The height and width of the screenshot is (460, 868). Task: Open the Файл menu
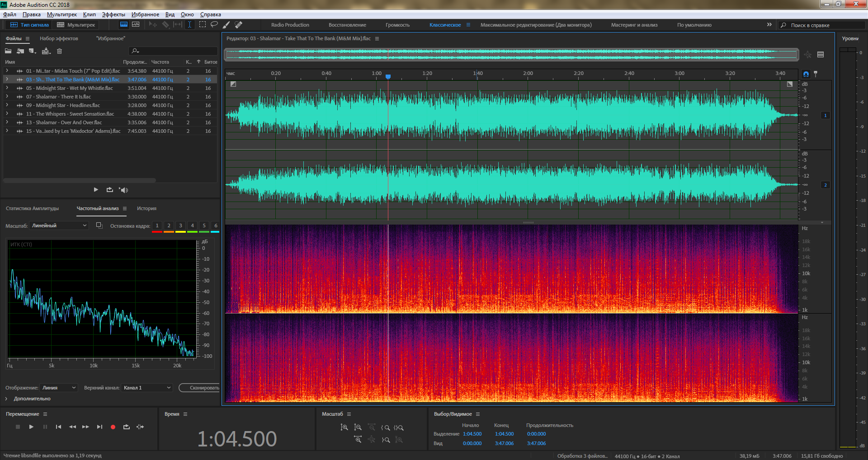9,14
